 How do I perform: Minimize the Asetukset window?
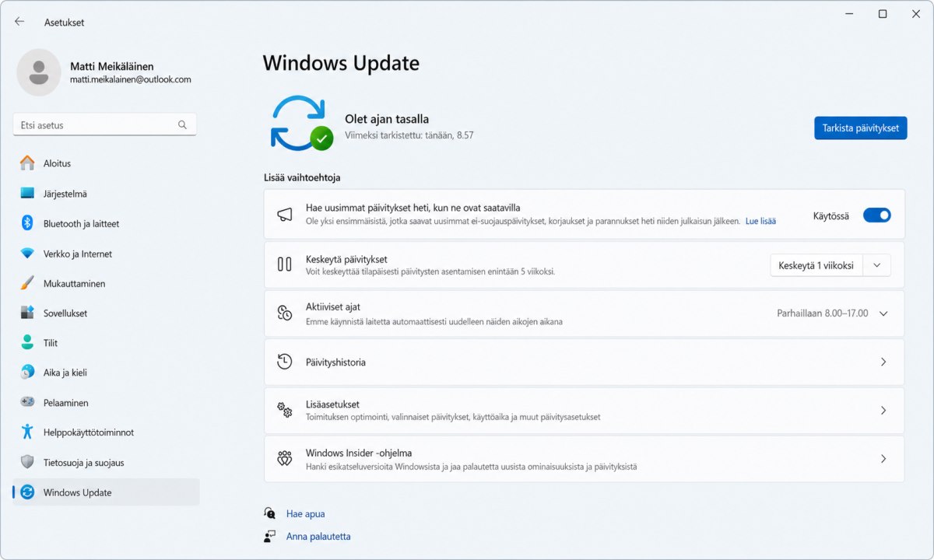848,14
